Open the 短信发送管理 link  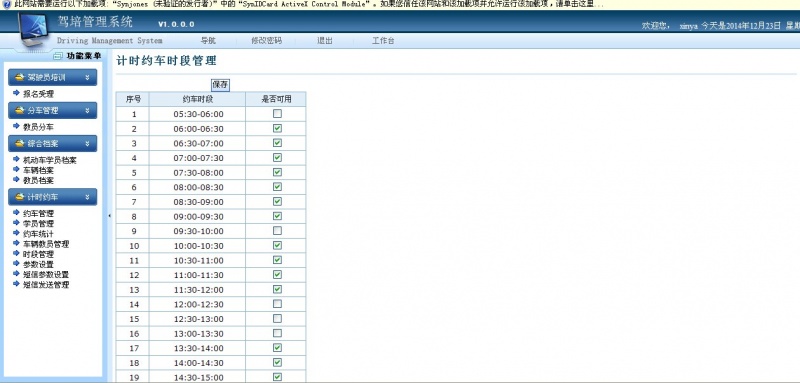click(46, 285)
